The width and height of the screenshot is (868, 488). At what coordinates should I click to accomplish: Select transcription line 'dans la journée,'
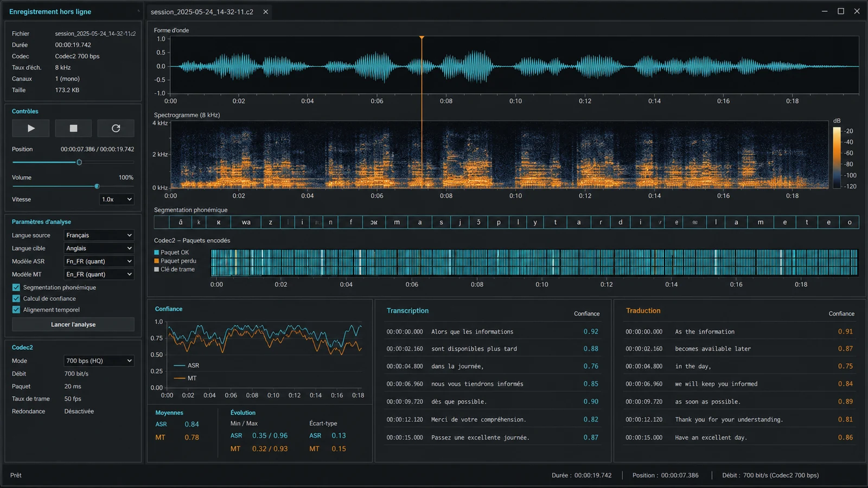tap(493, 367)
